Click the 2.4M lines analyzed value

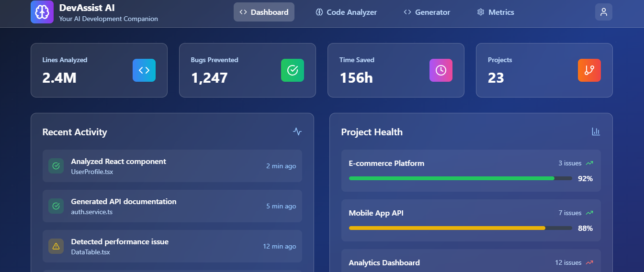coord(59,78)
